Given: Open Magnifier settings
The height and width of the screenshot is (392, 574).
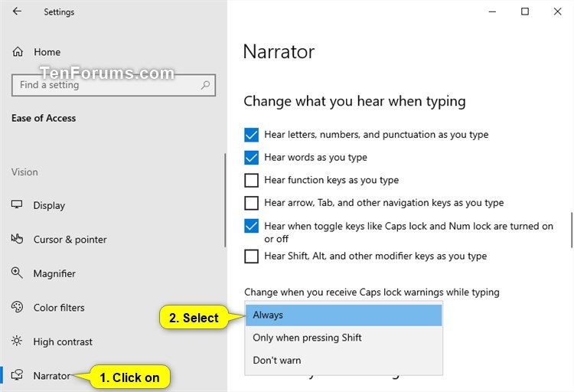Looking at the screenshot, I should 54,273.
